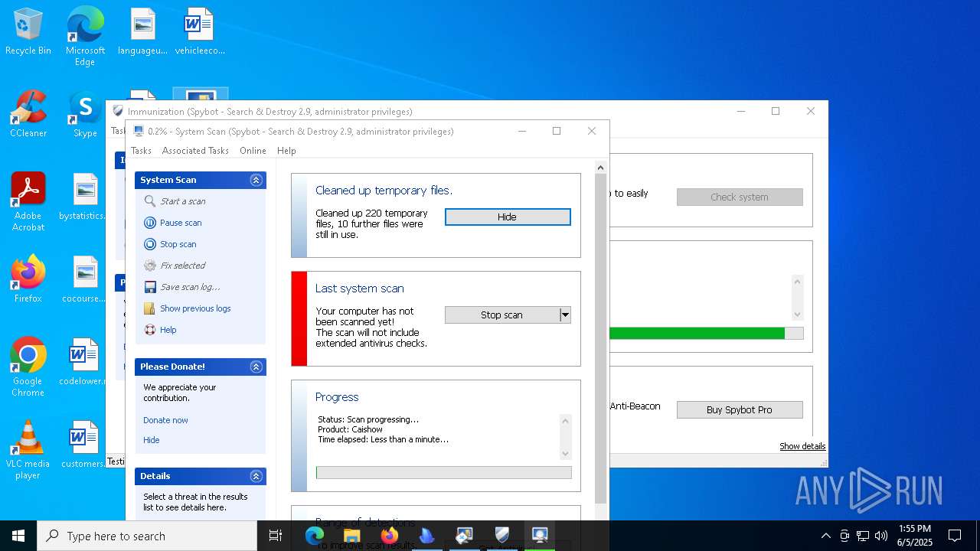Screen dimensions: 980x551
Task: Open the Online menu
Action: pos(253,151)
